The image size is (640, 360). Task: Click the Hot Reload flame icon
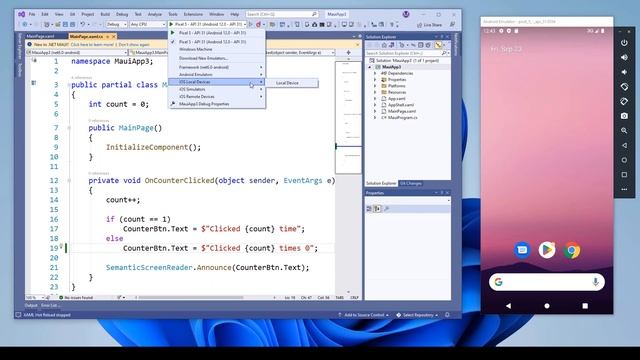point(258,24)
